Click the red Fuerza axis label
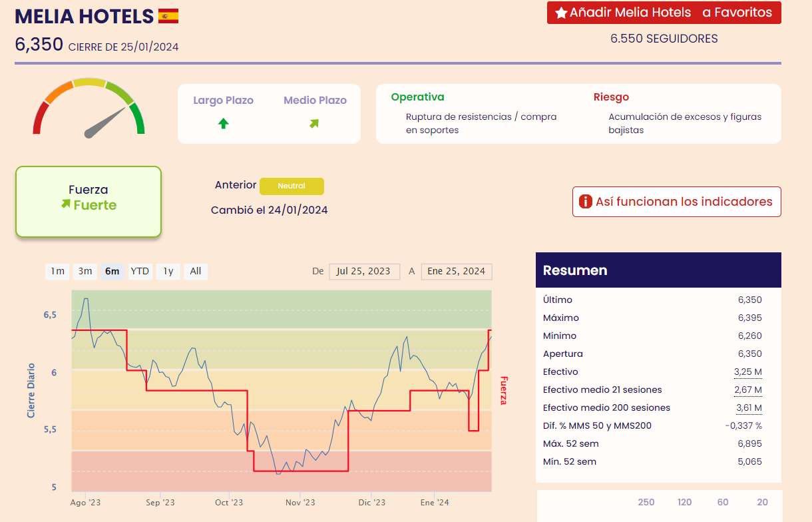Screen dimensions: 812x522 [503, 390]
